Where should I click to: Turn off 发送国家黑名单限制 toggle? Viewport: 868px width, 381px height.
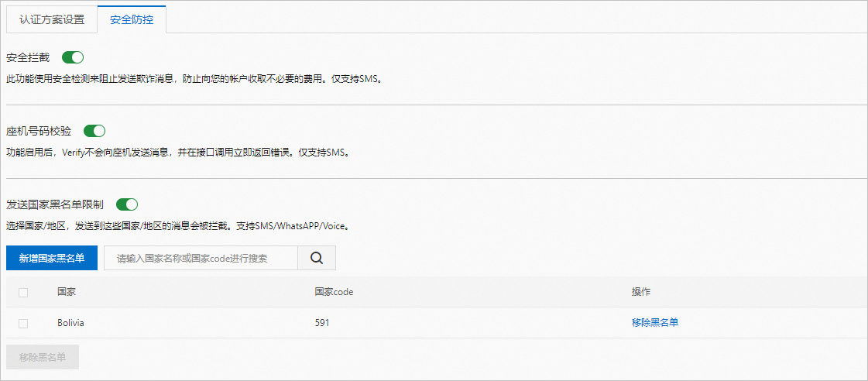click(127, 204)
